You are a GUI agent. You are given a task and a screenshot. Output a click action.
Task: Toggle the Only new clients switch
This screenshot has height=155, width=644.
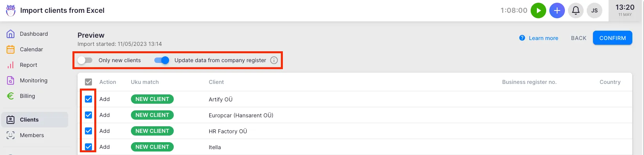click(x=85, y=60)
